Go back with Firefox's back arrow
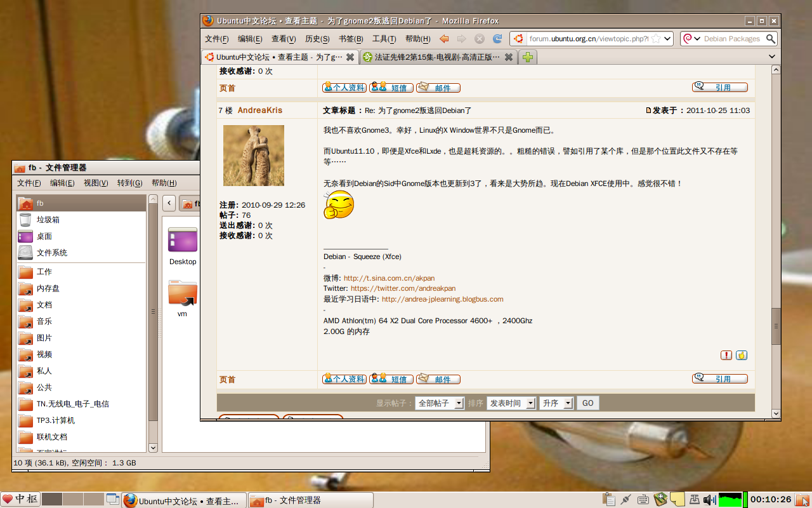The image size is (812, 508). coord(444,39)
